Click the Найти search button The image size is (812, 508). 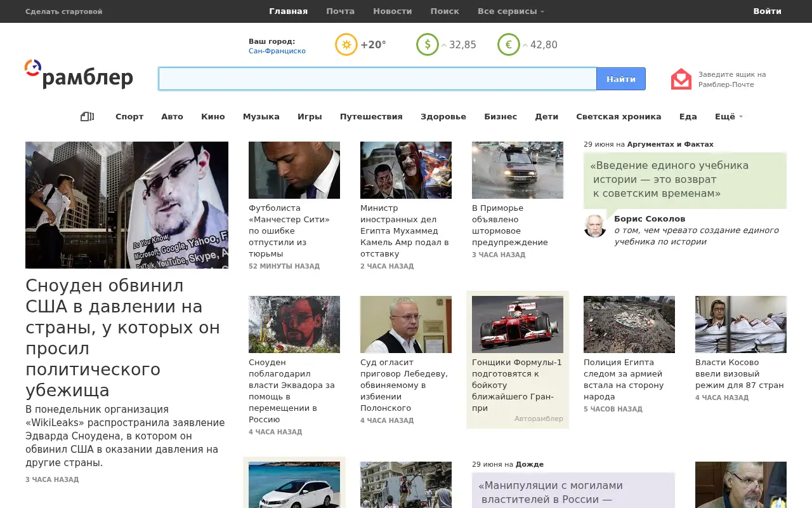[621, 79]
